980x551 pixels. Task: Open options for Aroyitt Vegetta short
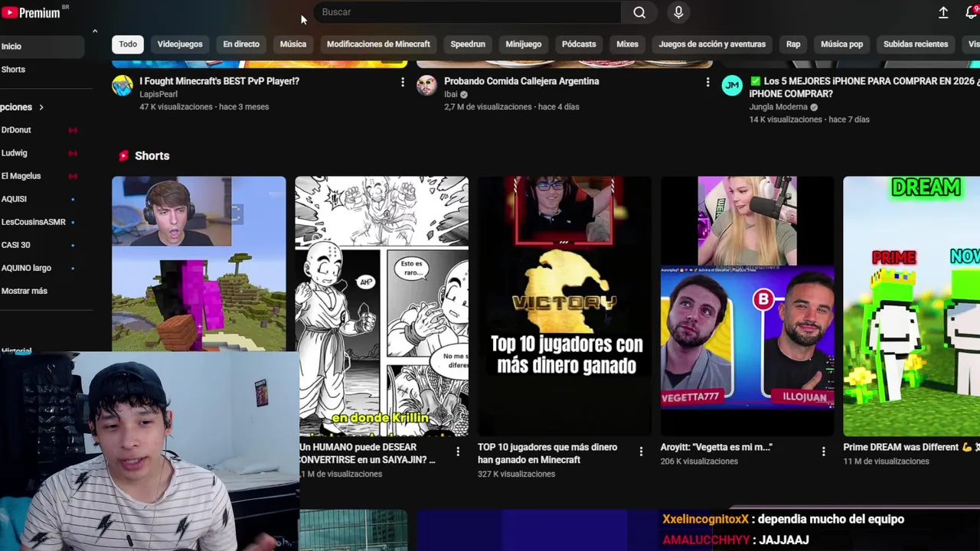(824, 452)
